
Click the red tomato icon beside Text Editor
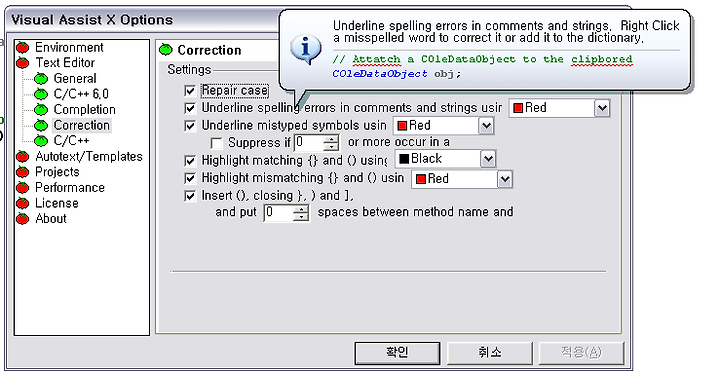pos(22,63)
